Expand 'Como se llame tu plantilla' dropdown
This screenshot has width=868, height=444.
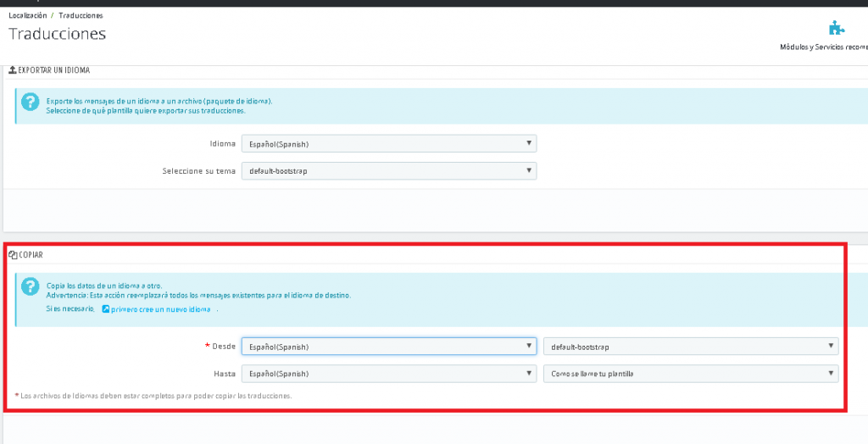[690, 374]
